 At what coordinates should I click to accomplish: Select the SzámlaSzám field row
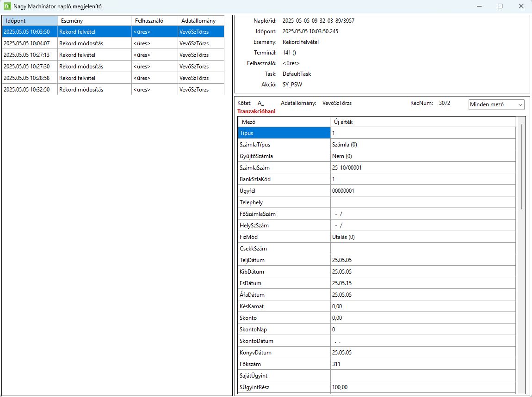(284, 168)
